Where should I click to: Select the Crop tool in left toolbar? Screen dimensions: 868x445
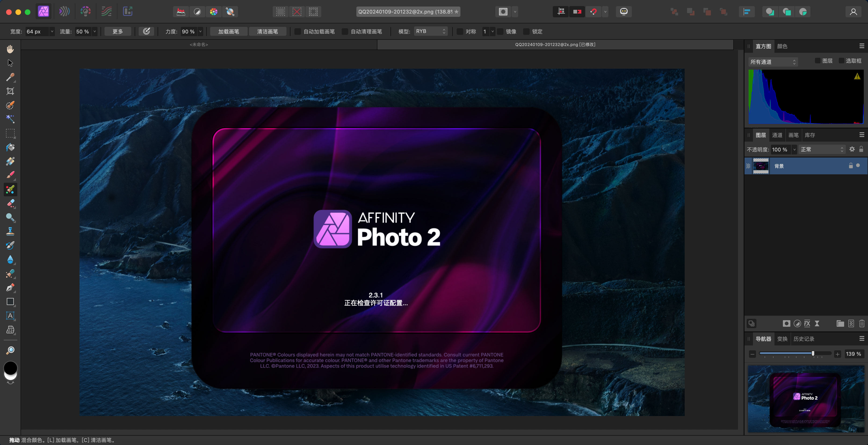[x=10, y=91]
